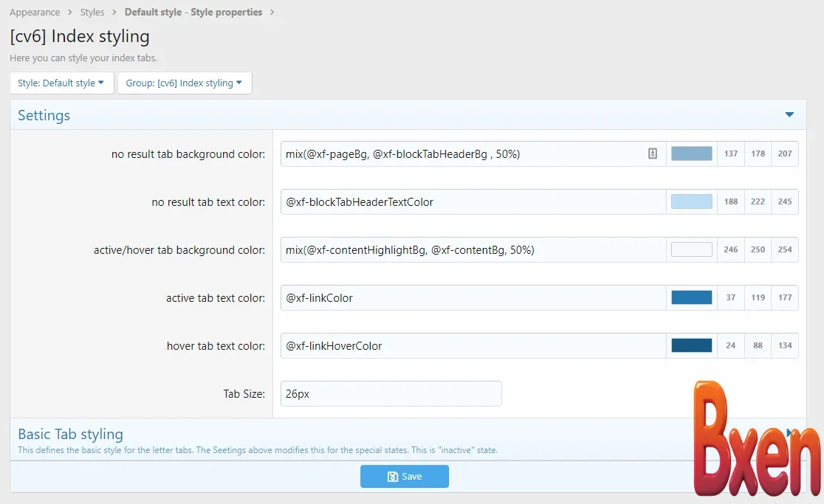
Task: Open the hover tab text color swatch
Action: click(x=691, y=345)
